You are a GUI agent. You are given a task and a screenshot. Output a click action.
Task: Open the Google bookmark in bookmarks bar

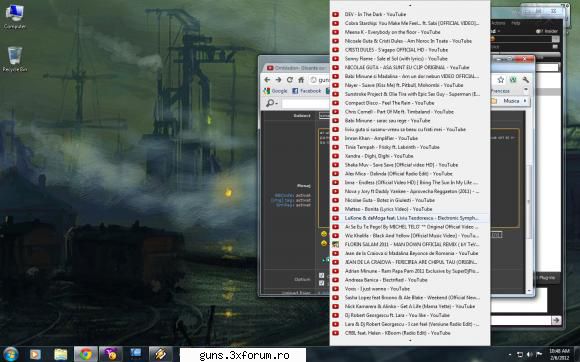click(276, 91)
